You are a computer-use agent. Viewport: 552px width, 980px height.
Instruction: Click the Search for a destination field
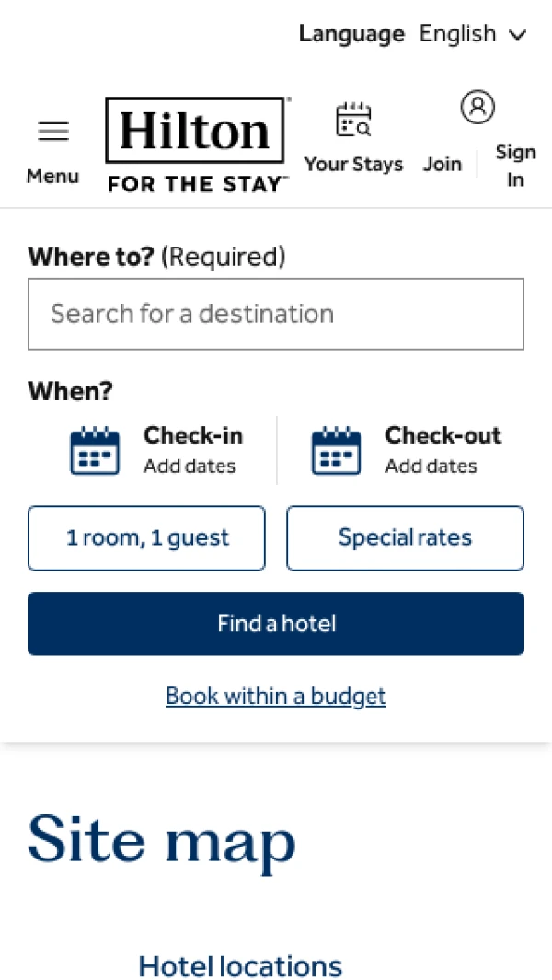[276, 314]
